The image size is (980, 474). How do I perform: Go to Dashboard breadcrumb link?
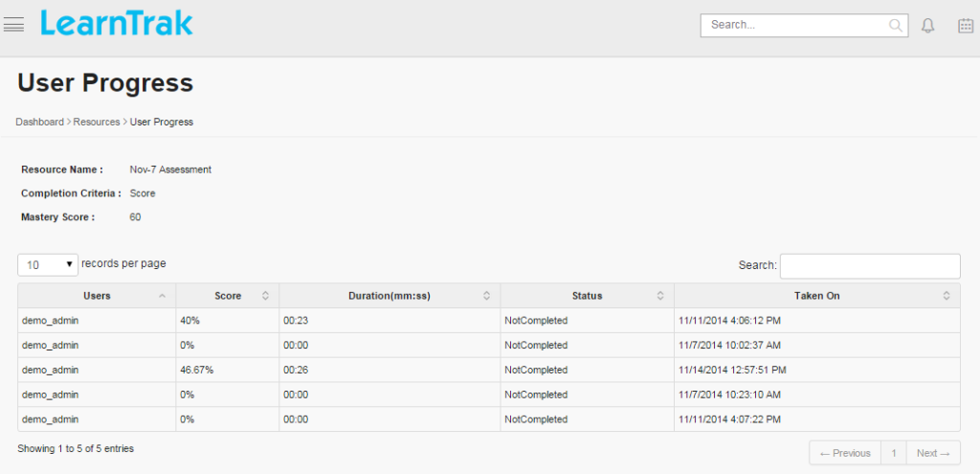point(39,122)
